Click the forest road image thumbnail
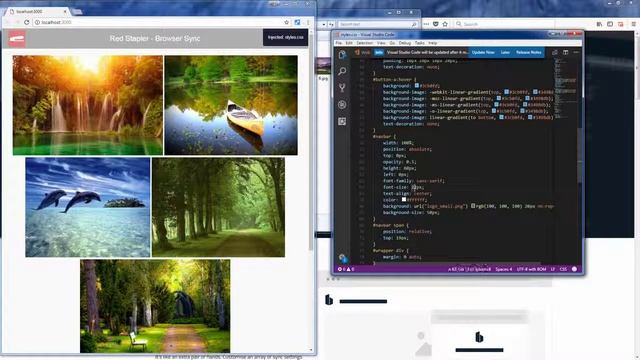This screenshot has height=360, width=640. click(218, 207)
